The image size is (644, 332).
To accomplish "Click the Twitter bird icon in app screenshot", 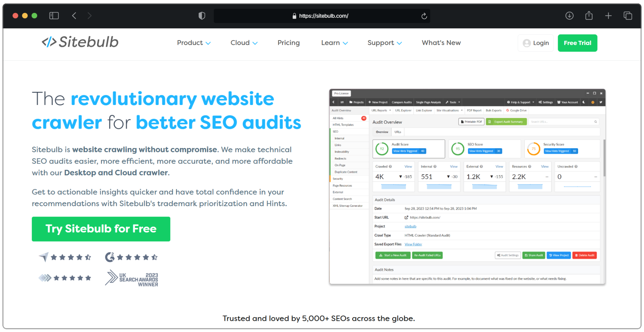I will pos(601,102).
